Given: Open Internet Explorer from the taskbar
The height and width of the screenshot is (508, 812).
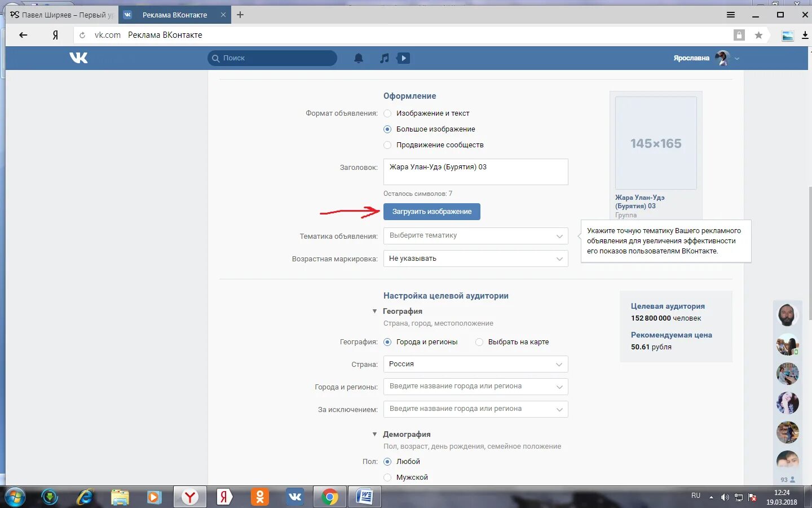Looking at the screenshot, I should coord(85,497).
